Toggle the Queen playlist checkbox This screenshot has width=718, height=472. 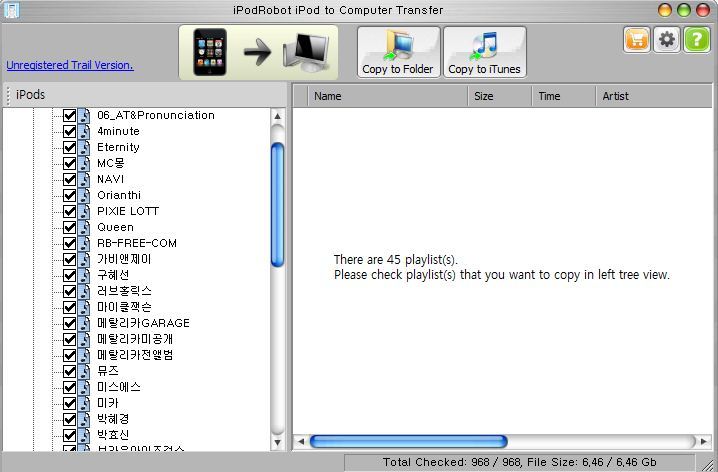pyautogui.click(x=70, y=228)
